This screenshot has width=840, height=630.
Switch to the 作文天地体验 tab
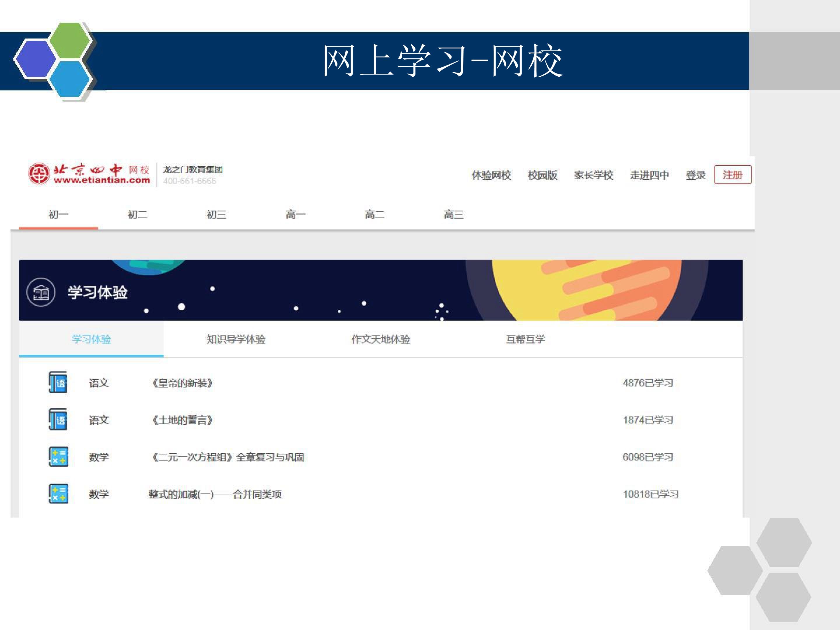pyautogui.click(x=381, y=339)
